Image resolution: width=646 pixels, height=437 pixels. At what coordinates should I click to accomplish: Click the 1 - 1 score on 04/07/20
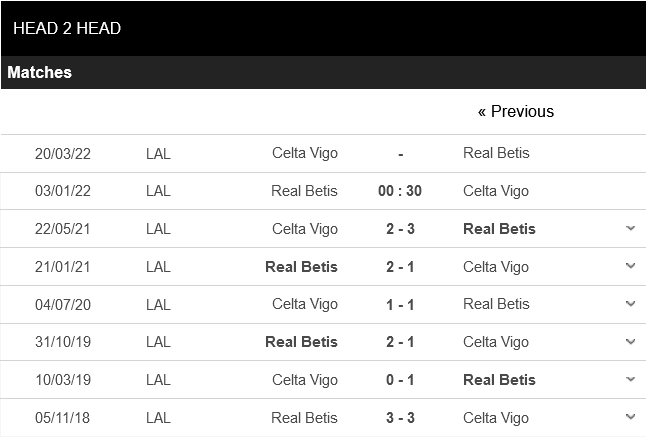400,304
